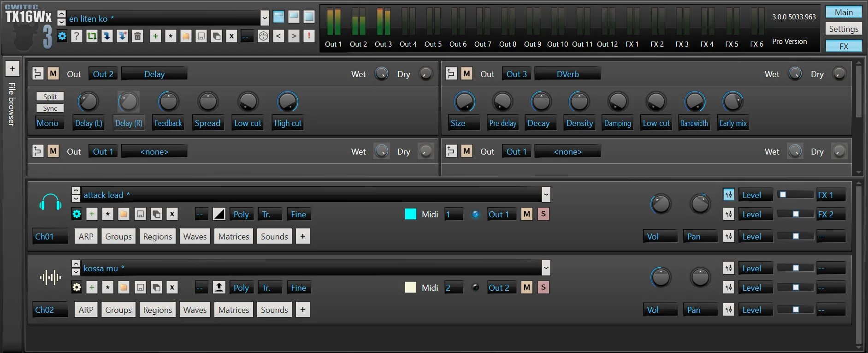
Task: Remove attack lead program with x icon
Action: (172, 214)
